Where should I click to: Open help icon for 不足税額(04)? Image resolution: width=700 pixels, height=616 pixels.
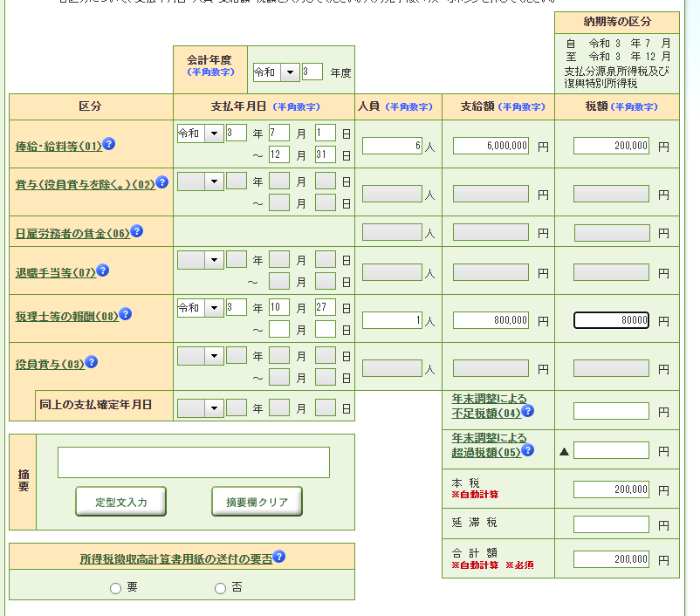pos(527,411)
